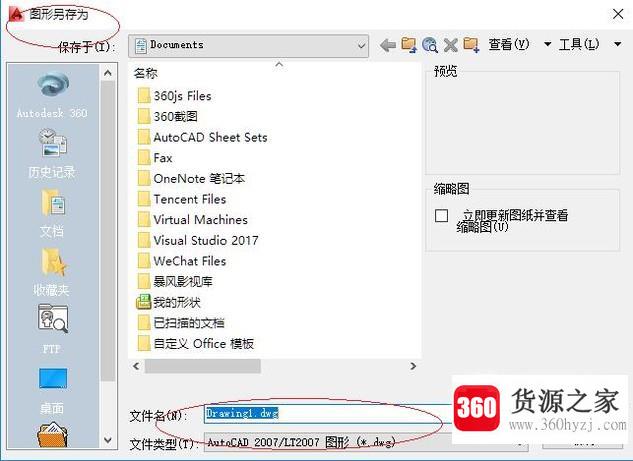Open Autodesk 360 location in sidebar

pos(52,95)
